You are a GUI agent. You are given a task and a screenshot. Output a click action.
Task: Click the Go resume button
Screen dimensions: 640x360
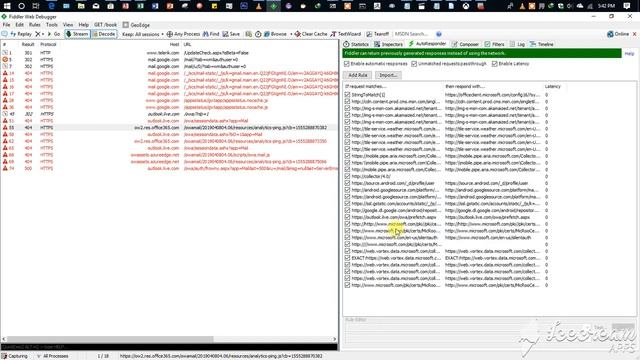pos(54,34)
